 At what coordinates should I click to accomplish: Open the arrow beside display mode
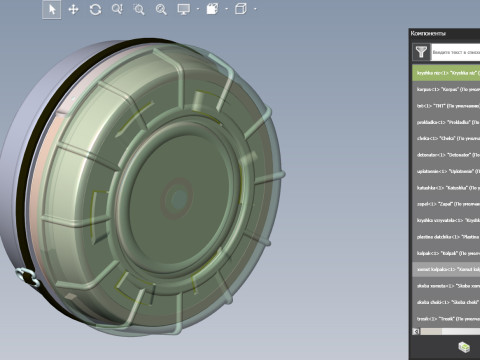[x=198, y=9]
